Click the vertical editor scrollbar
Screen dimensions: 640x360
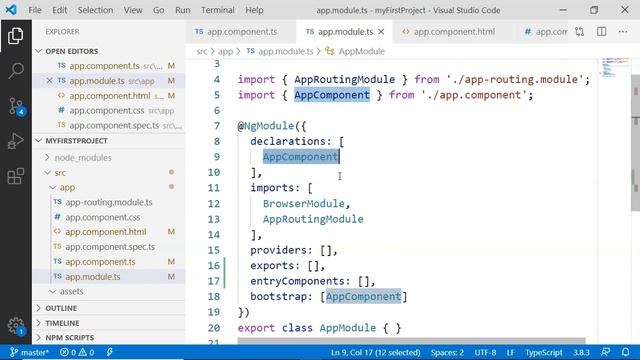(636, 143)
